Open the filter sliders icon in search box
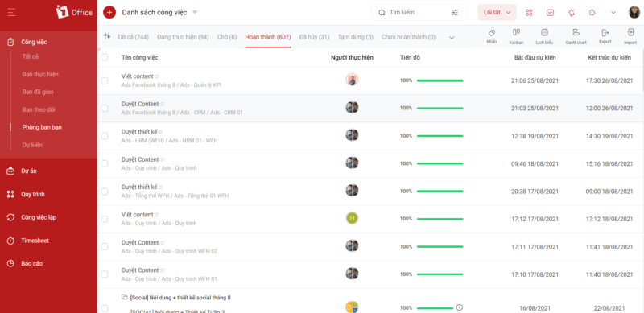Viewport: 644px width, 313px height. tap(455, 13)
